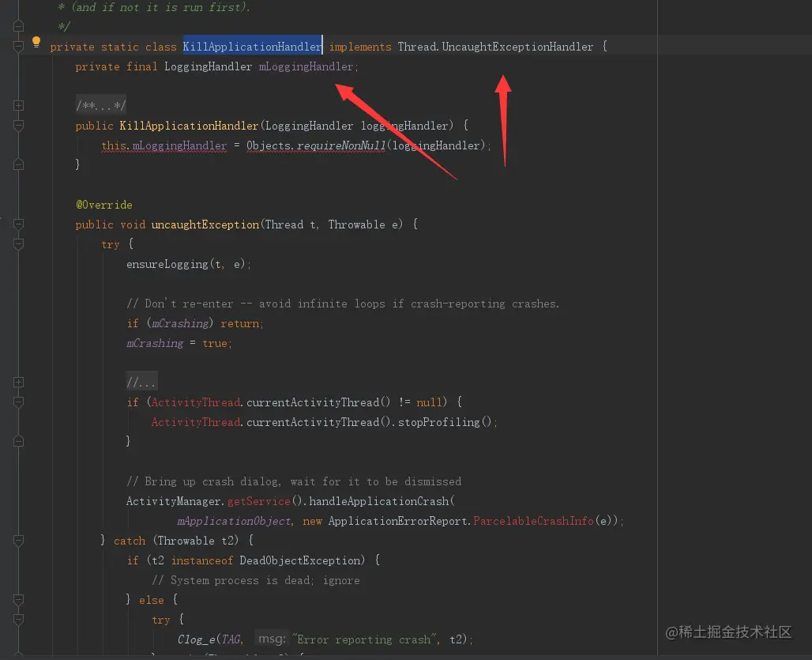The height and width of the screenshot is (660, 812).
Task: Collapse the uncaughtException method fold marker
Action: [x=18, y=224]
